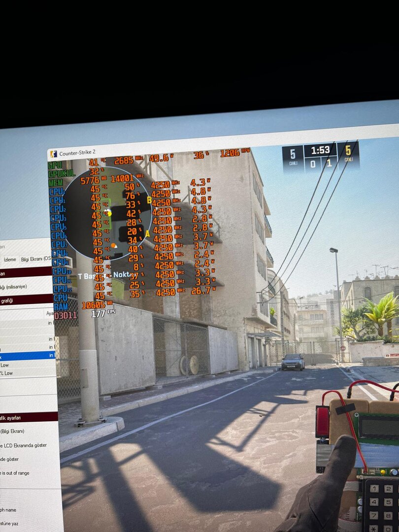Switch to the Bilgi Ekranı (OSD) tab

tap(35, 259)
